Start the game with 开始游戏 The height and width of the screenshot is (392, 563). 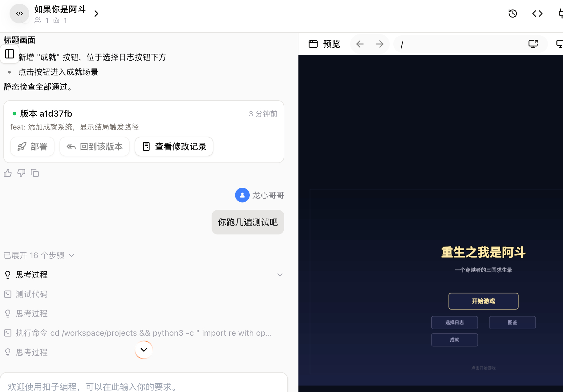tap(483, 301)
